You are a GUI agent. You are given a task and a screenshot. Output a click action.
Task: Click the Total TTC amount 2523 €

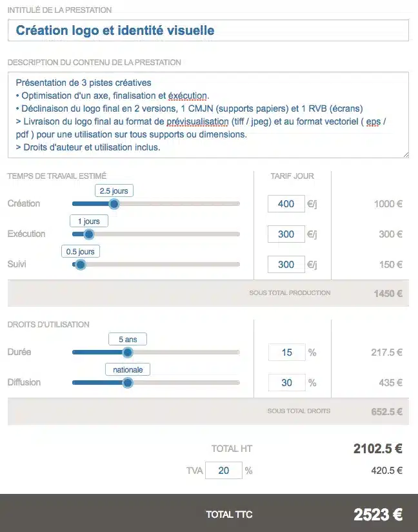pos(377,515)
